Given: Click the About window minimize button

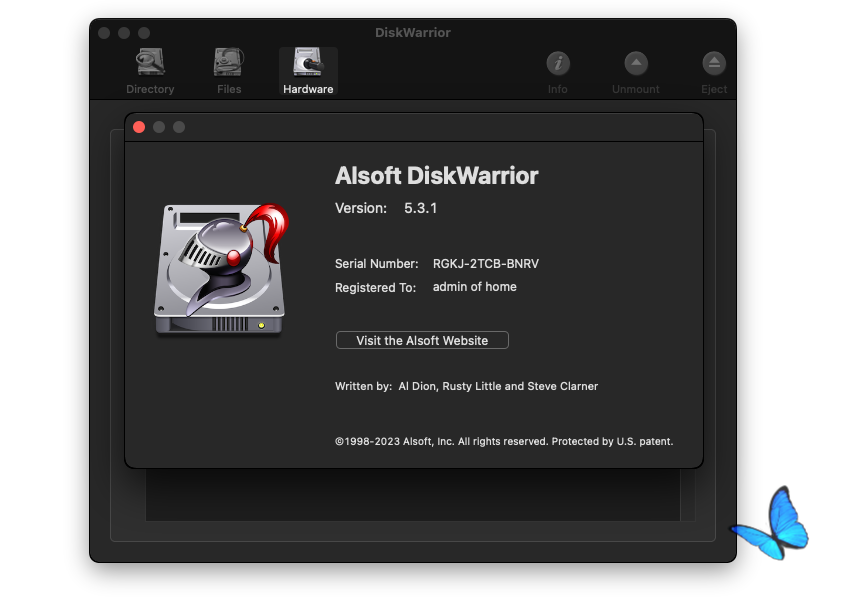Looking at the screenshot, I should [x=159, y=127].
